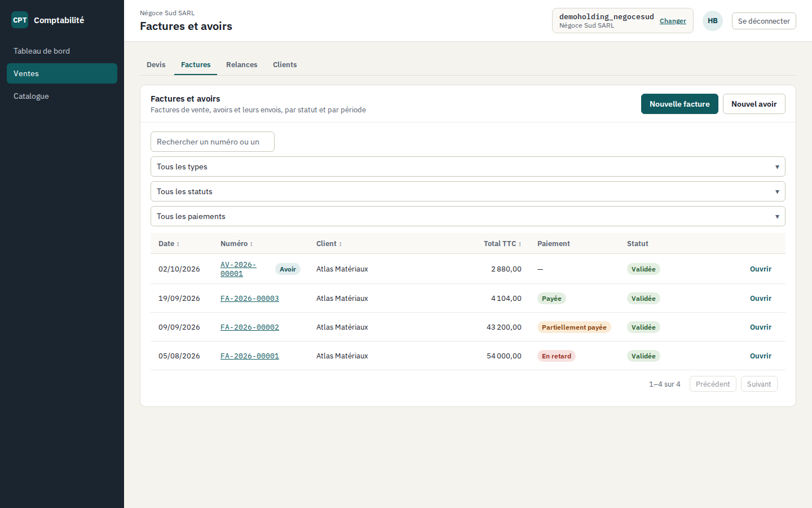Expand the 'Tous les types' dropdown

click(468, 167)
